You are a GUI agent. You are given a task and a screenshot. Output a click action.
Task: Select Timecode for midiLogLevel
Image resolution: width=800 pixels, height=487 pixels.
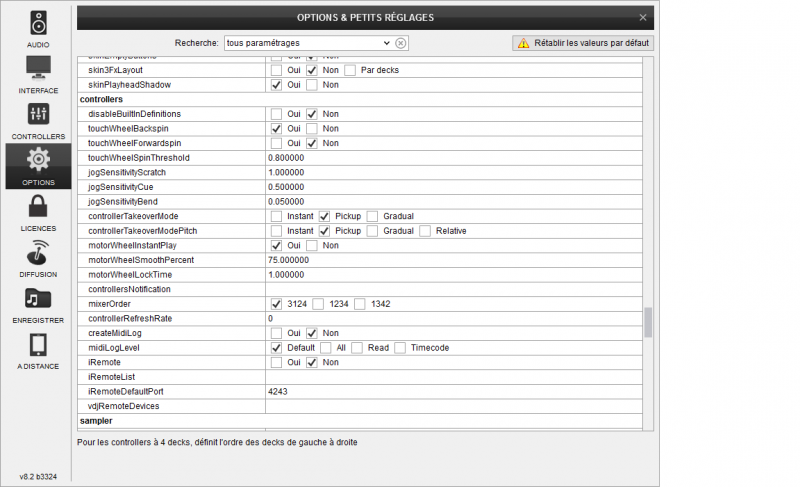coord(400,348)
